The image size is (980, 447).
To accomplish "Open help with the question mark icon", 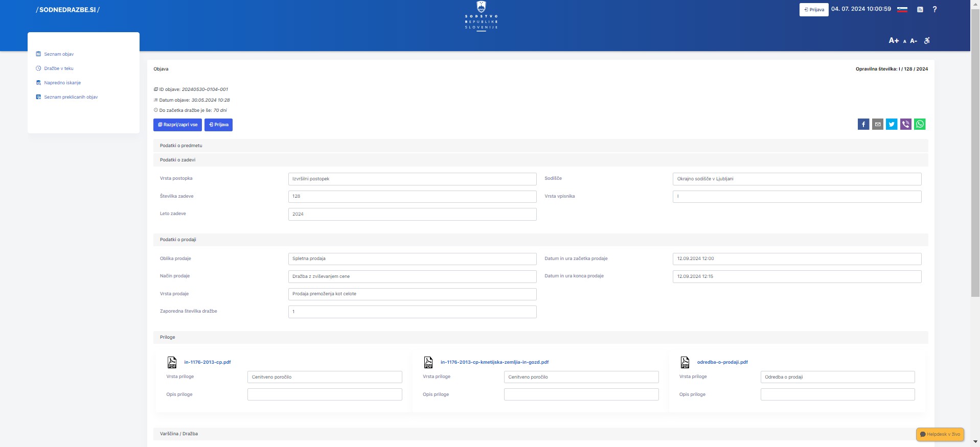I will [x=935, y=10].
